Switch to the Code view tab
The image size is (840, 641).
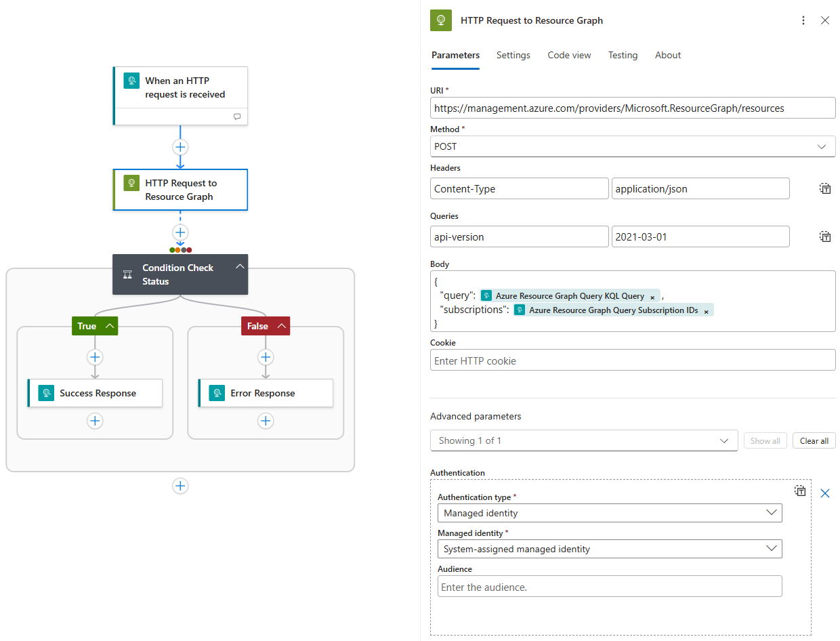[x=569, y=55]
